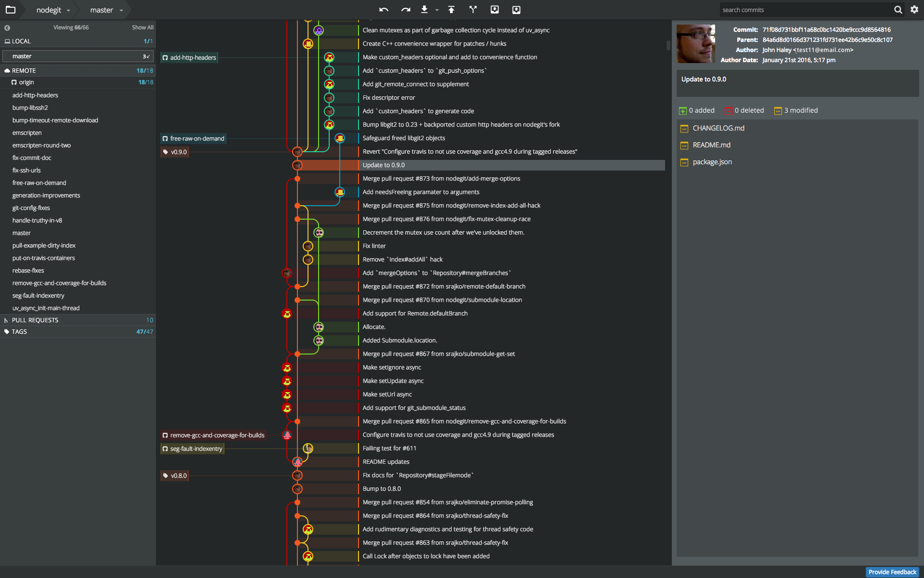
Task: Click the magnifier search icon
Action: click(898, 10)
